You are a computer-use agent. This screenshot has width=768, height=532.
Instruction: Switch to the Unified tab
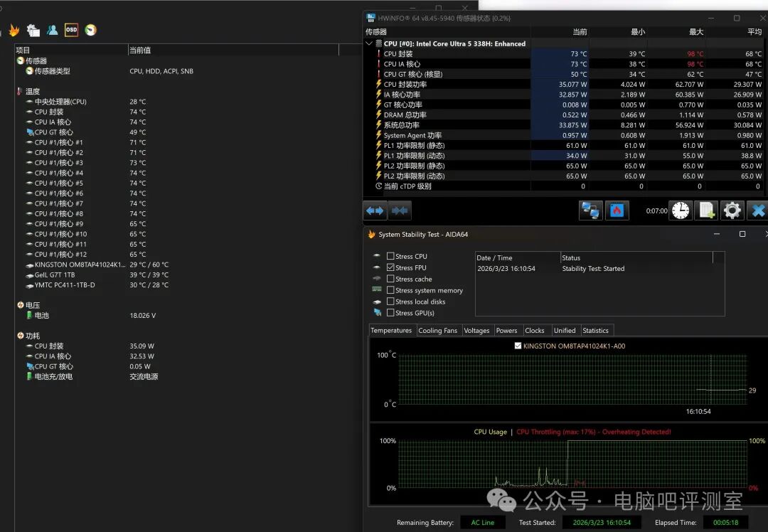pos(565,331)
